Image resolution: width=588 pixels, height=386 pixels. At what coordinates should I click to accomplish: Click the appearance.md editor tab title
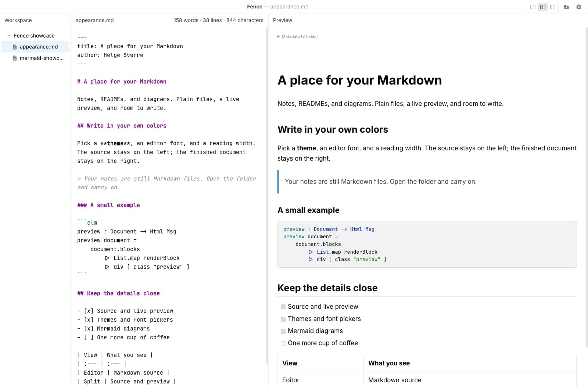[94, 20]
